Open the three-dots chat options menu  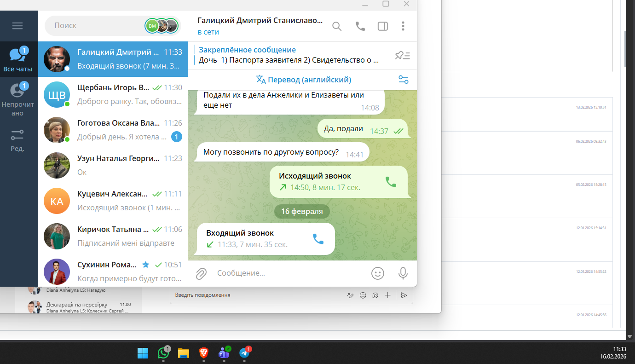(x=403, y=26)
